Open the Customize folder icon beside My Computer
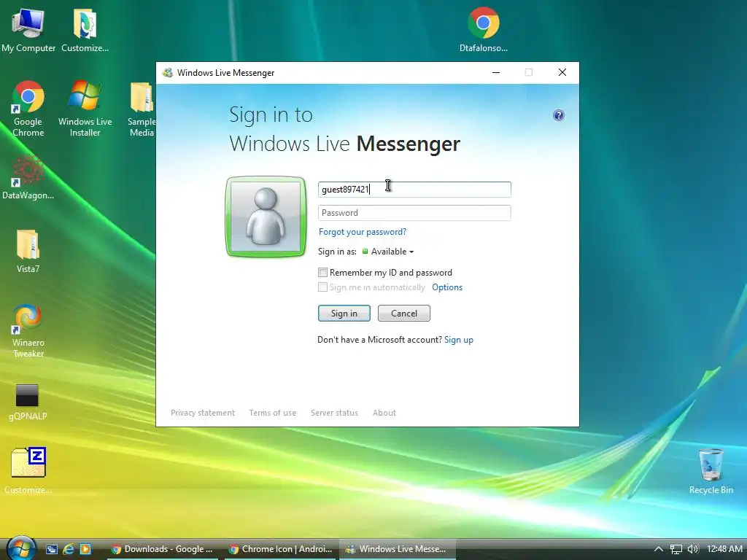The width and height of the screenshot is (747, 560). (x=85, y=29)
